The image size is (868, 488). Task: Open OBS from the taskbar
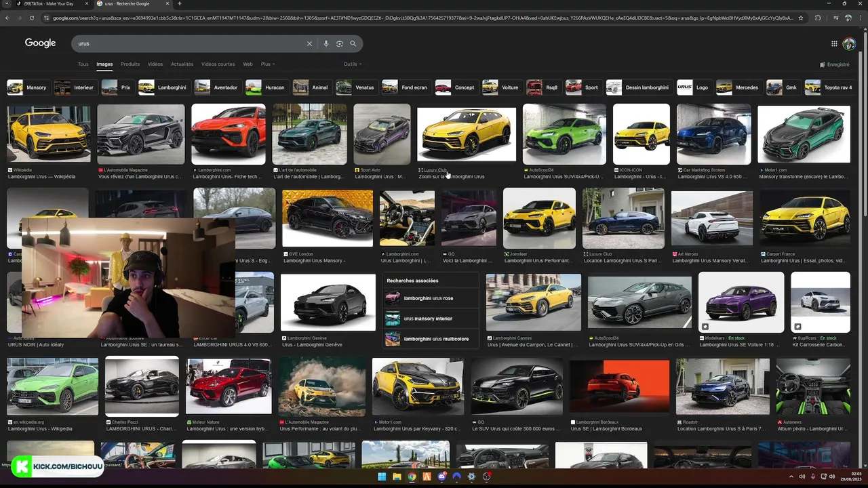pyautogui.click(x=486, y=477)
